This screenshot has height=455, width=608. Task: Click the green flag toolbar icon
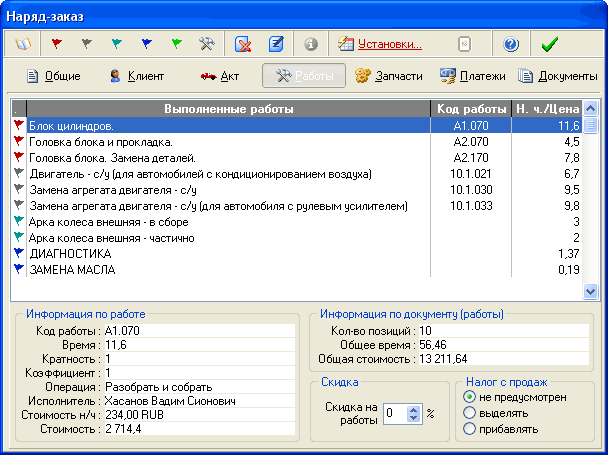click(x=176, y=44)
